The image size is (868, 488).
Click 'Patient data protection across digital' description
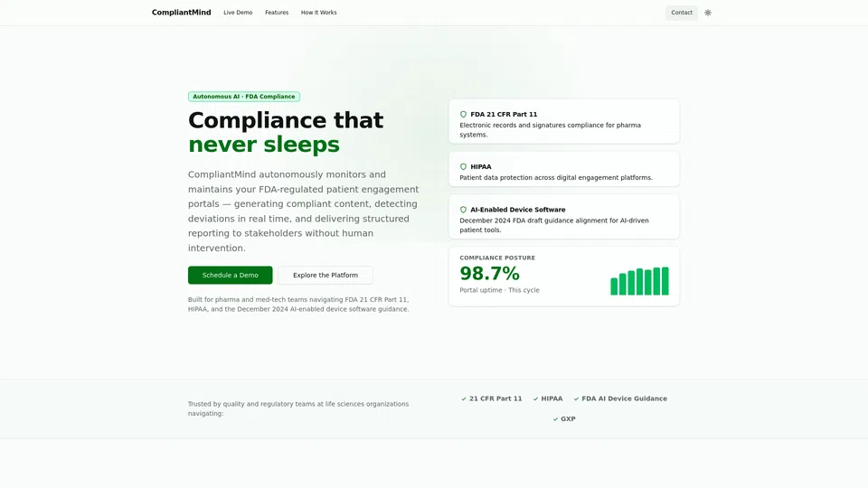(556, 178)
